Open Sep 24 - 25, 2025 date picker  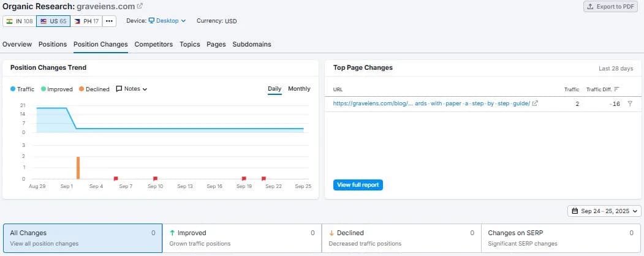604,211
